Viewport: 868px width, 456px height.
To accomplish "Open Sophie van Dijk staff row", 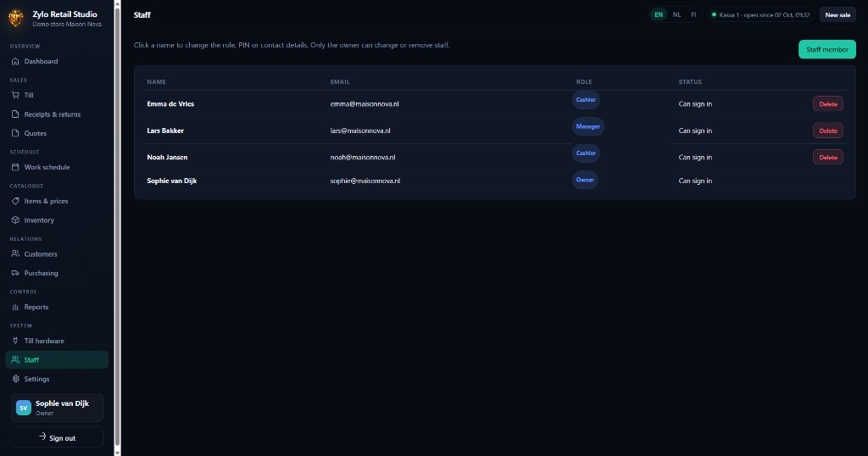I will point(495,181).
